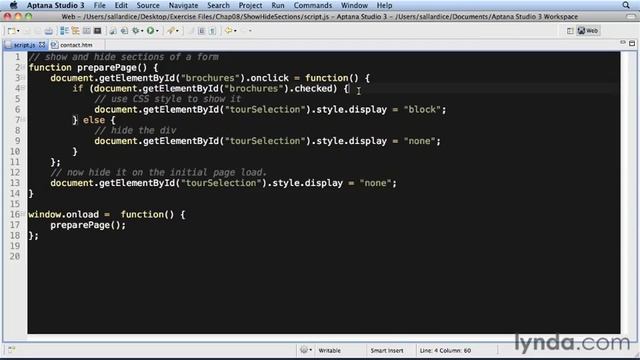Click line number 20 in the gutter
This screenshot has width=640, height=360.
click(15, 256)
